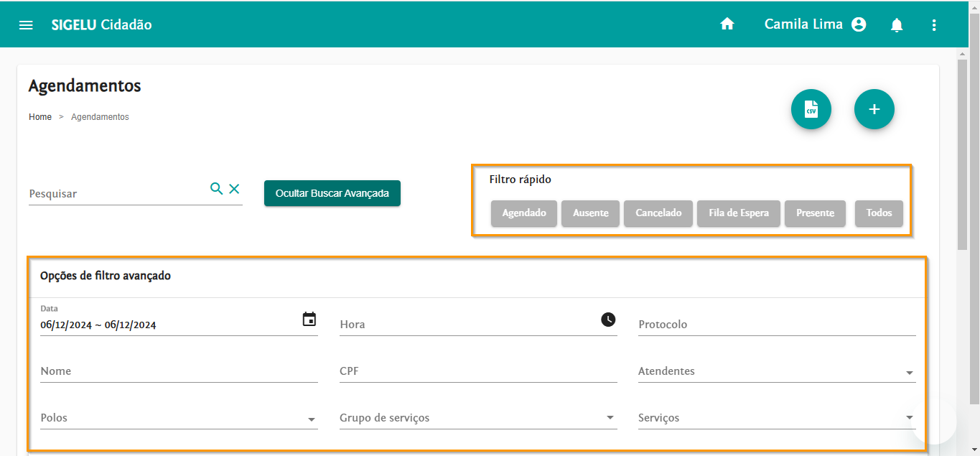
Task: Expand the Atendentes dropdown
Action: [909, 373]
